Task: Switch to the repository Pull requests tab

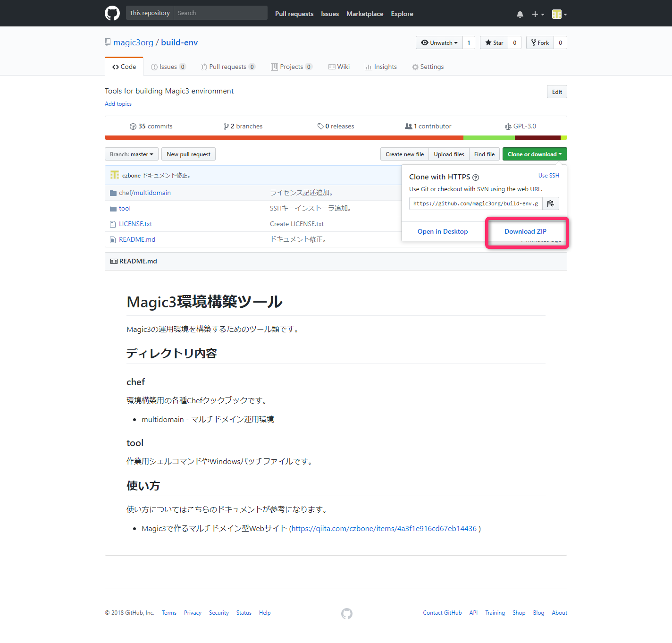Action: pyautogui.click(x=228, y=67)
